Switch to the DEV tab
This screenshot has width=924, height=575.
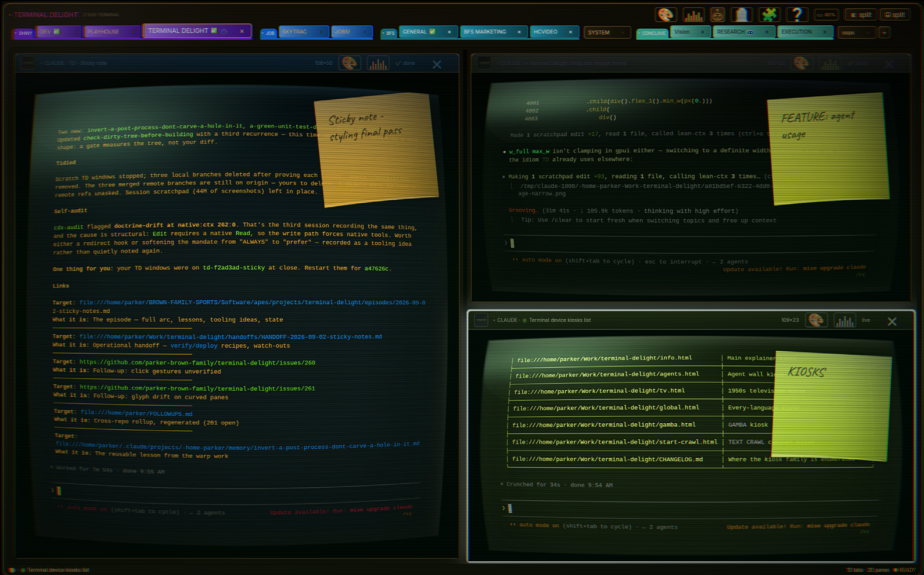click(59, 31)
